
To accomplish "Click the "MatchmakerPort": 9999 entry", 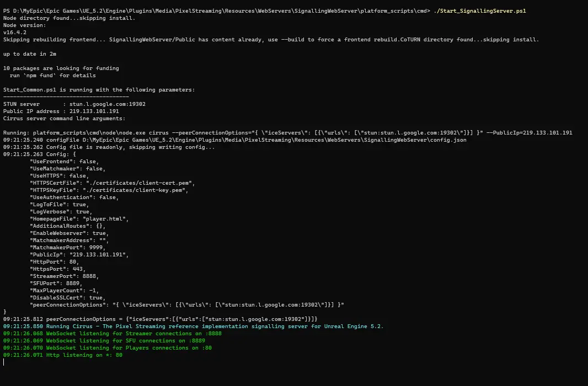I will pyautogui.click(x=67, y=248).
